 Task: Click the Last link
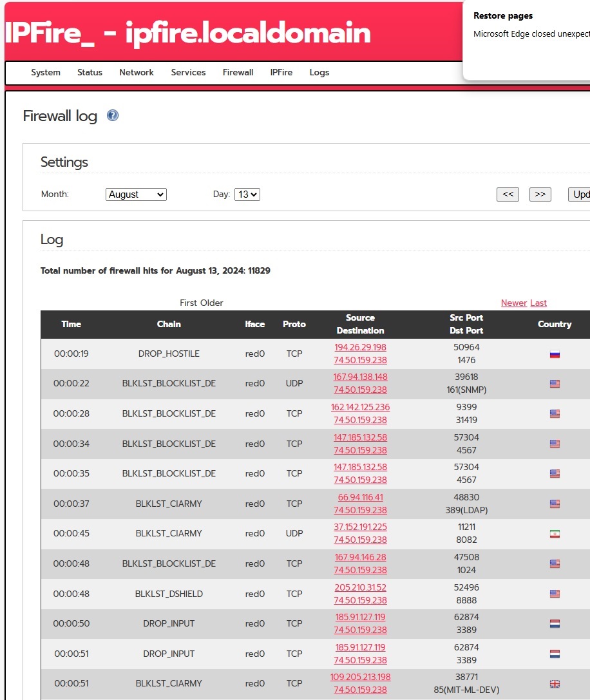(x=538, y=303)
